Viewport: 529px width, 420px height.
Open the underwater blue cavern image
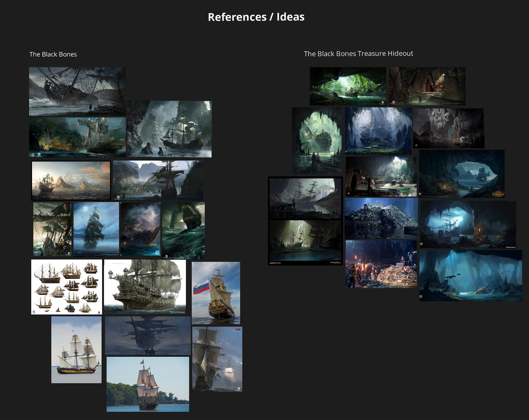470,275
